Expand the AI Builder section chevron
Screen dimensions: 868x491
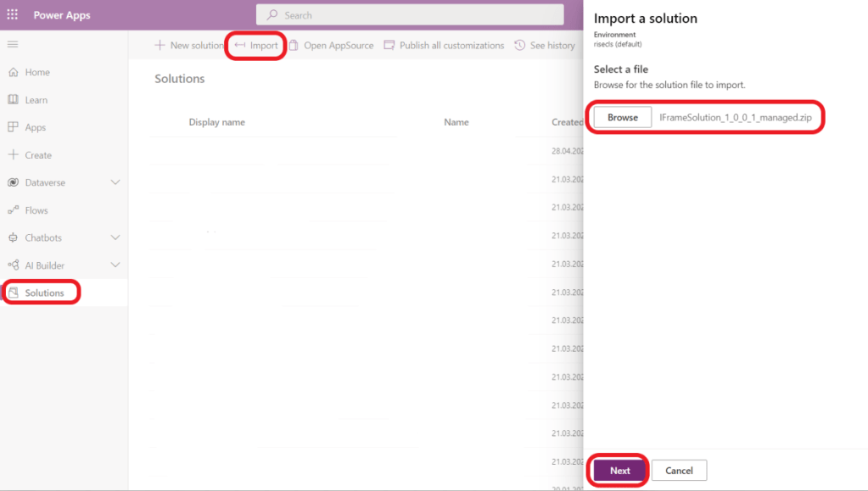115,265
